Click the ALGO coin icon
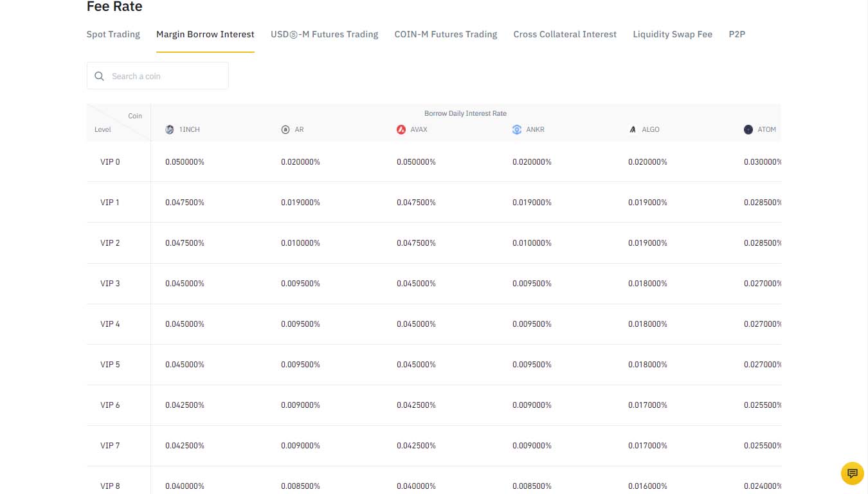The image size is (868, 494). tap(633, 129)
